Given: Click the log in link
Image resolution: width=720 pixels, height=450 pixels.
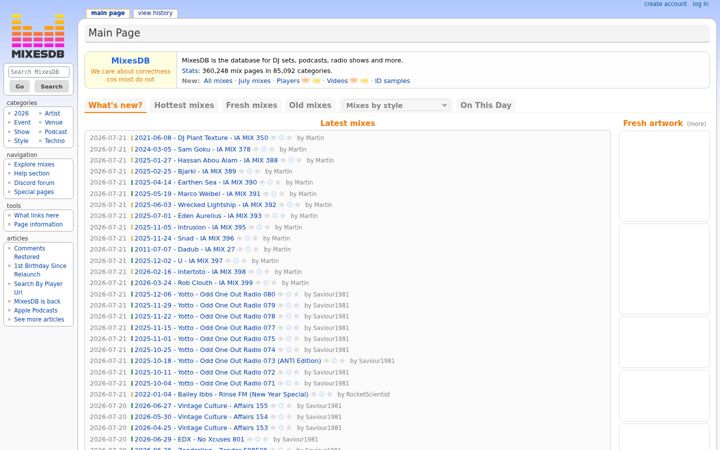Looking at the screenshot, I should click(700, 4).
